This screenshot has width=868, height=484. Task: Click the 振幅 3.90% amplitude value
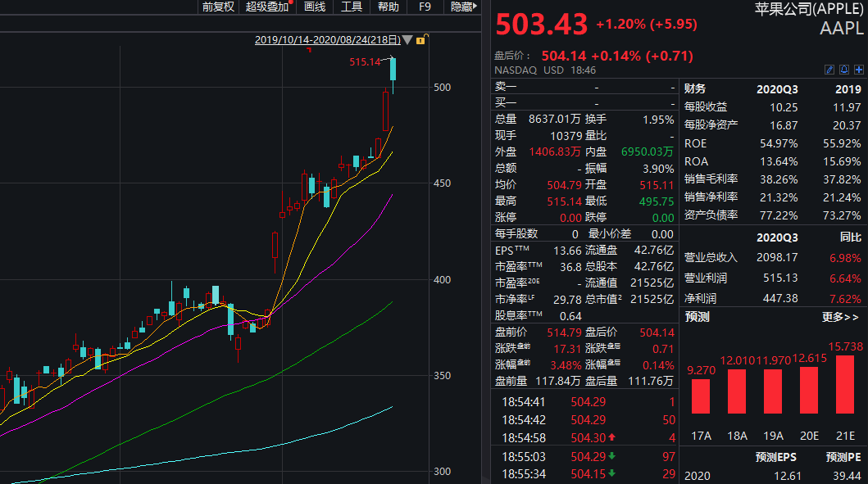[658, 169]
